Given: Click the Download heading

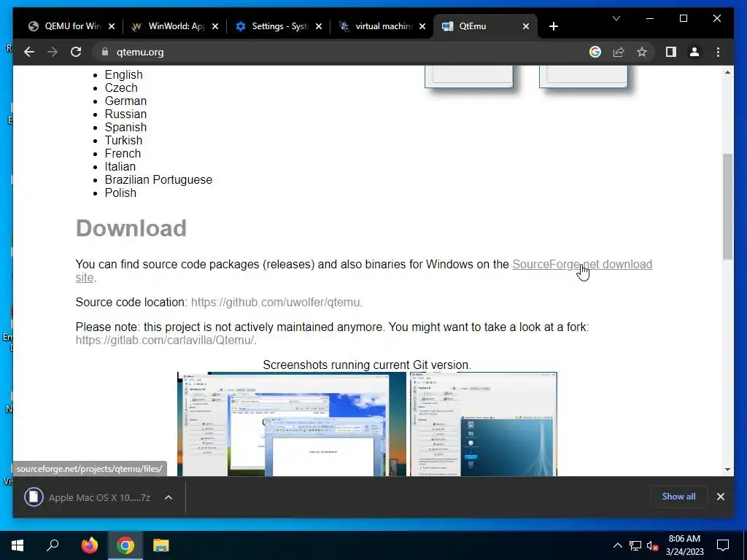Looking at the screenshot, I should [x=131, y=228].
